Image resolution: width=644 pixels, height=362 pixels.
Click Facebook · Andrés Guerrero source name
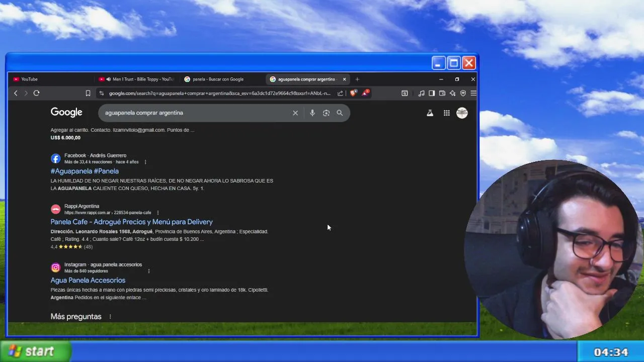[95, 155]
